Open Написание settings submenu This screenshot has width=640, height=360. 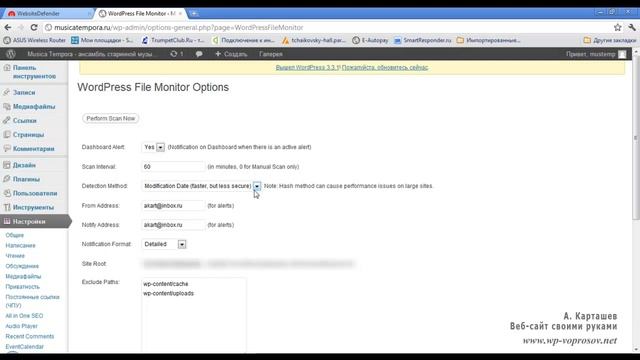click(20, 245)
